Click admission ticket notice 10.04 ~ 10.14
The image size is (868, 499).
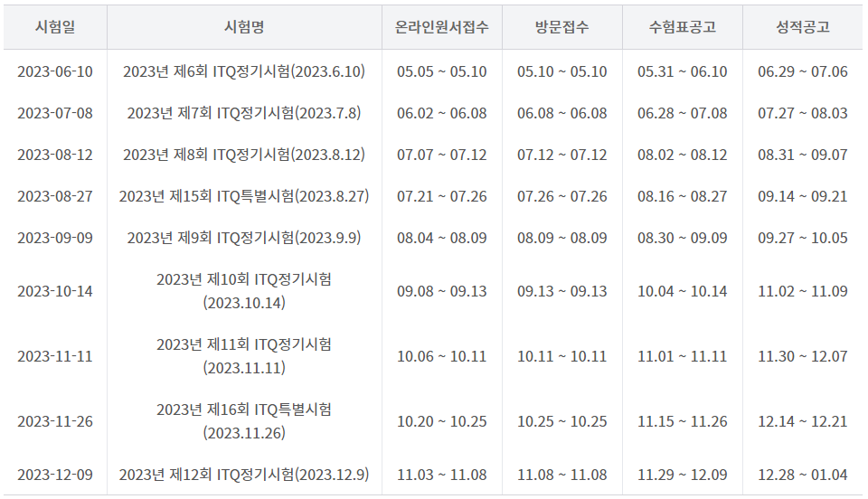coord(683,292)
